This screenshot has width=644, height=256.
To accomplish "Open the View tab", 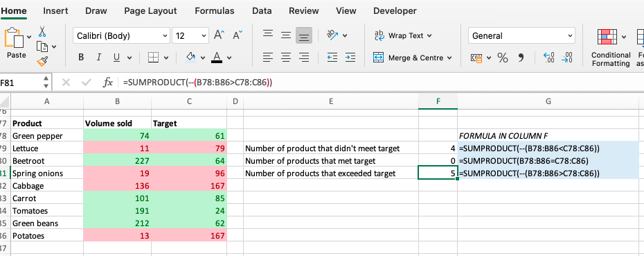I will tap(346, 11).
